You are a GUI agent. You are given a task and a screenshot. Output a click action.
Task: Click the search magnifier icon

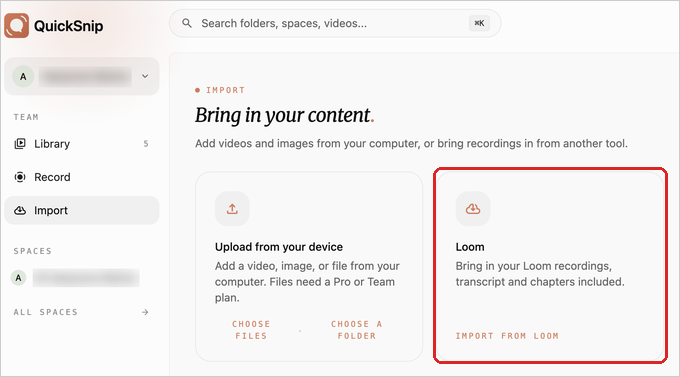187,23
